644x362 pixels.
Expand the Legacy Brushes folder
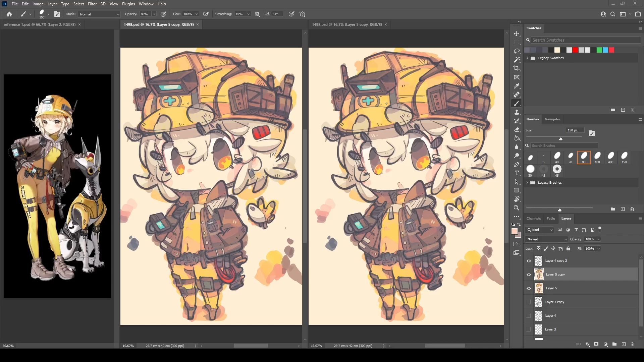tap(527, 183)
